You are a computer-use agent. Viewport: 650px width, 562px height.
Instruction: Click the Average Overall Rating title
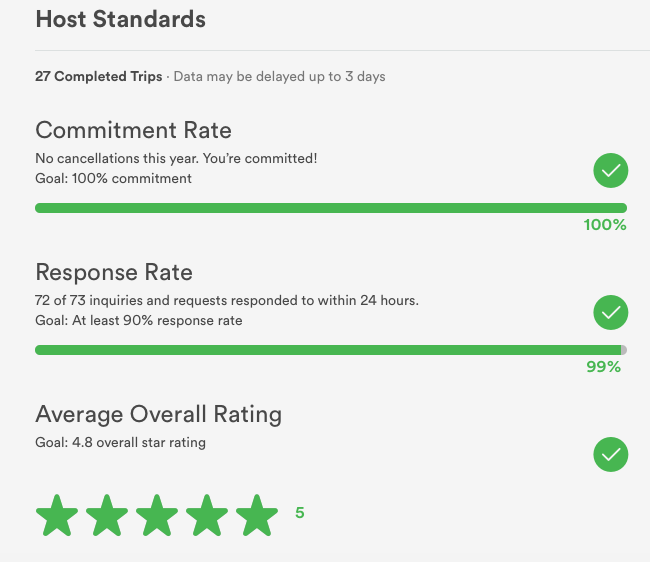[158, 414]
